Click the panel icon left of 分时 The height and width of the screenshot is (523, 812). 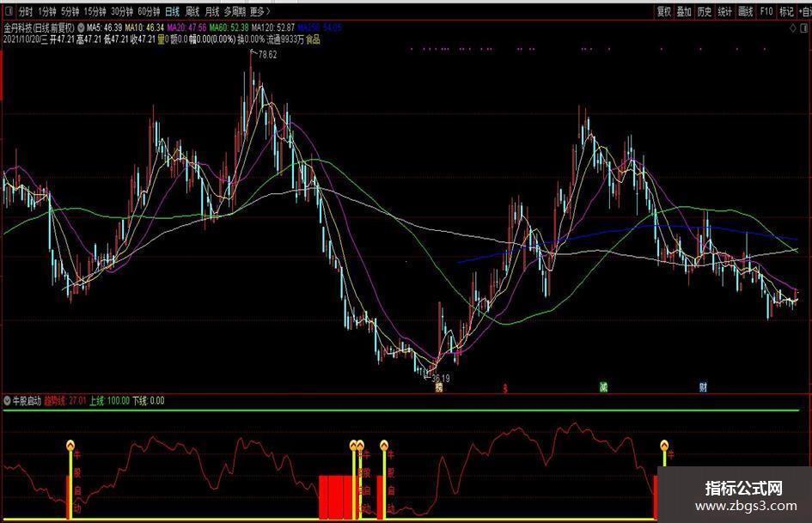(x=8, y=12)
